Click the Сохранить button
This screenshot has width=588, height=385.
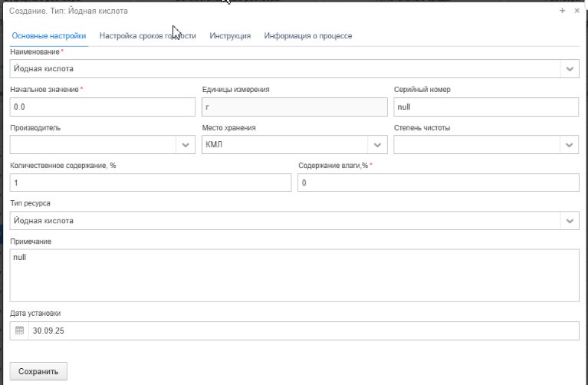38,371
